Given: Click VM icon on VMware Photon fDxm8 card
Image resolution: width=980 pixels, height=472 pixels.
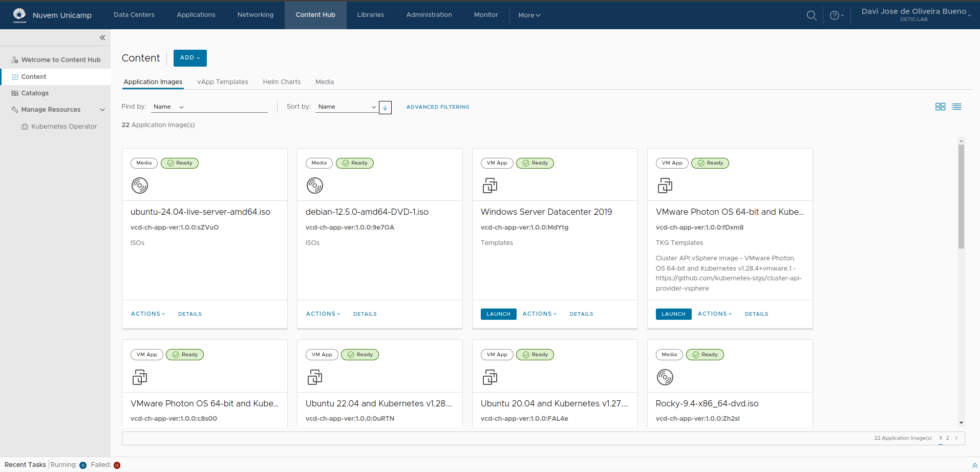Looking at the screenshot, I should point(665,186).
